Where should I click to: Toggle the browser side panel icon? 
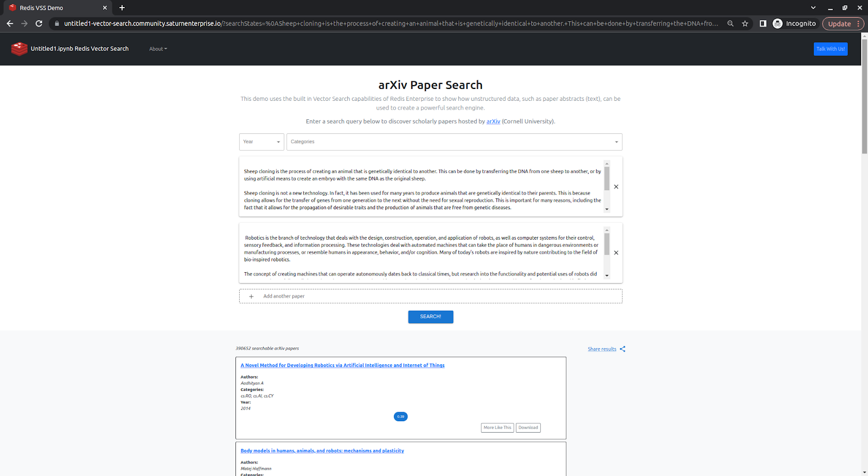coord(763,23)
